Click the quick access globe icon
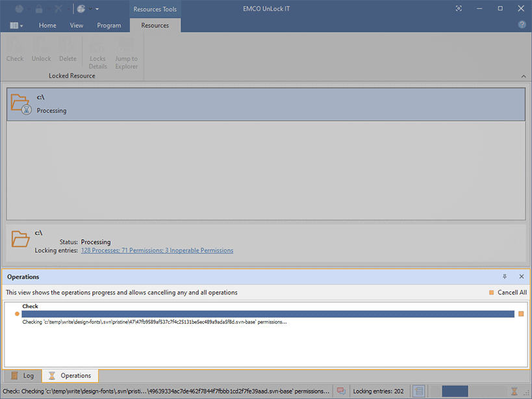The image size is (532, 399). (81, 9)
